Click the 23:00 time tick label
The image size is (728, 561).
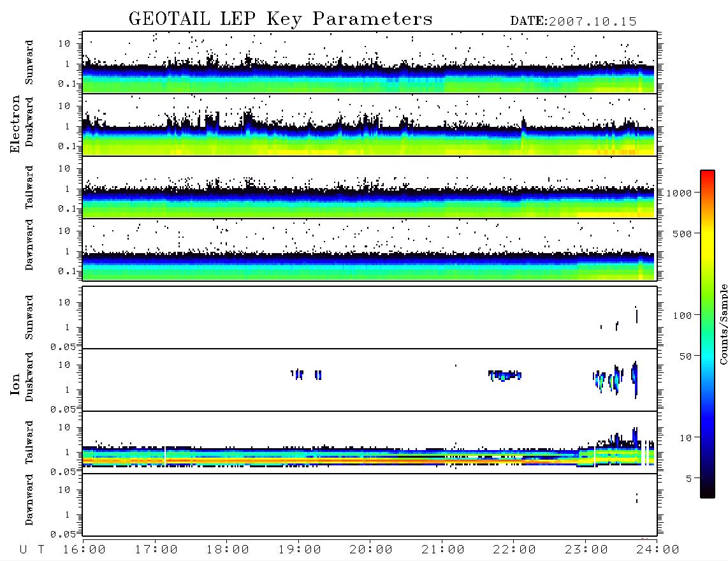(586, 550)
